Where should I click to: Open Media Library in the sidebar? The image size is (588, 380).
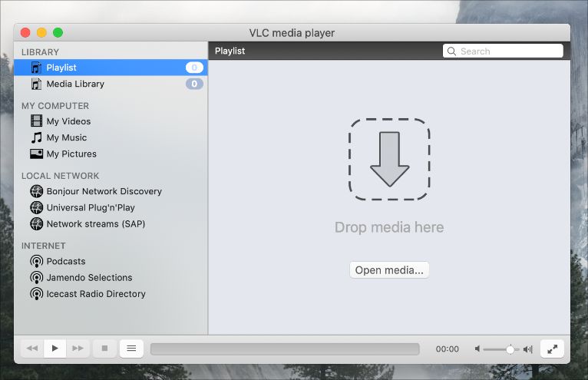click(x=111, y=84)
